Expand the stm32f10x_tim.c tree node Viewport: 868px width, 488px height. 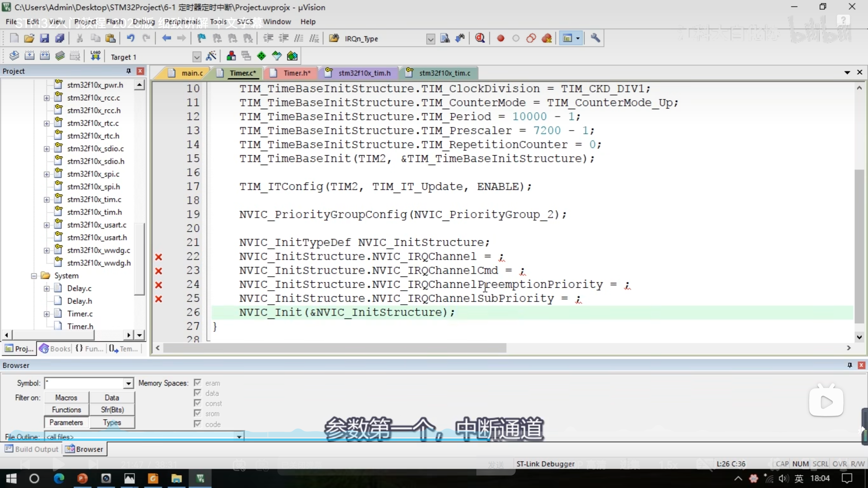coord(46,200)
